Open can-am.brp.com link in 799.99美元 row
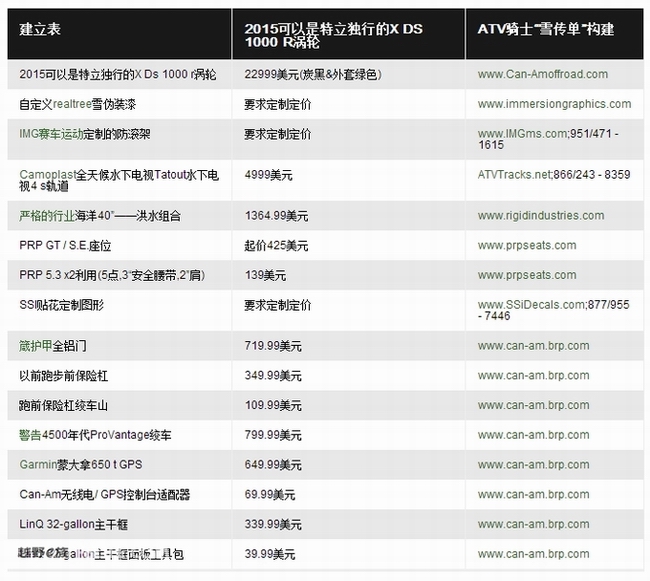 (x=534, y=435)
